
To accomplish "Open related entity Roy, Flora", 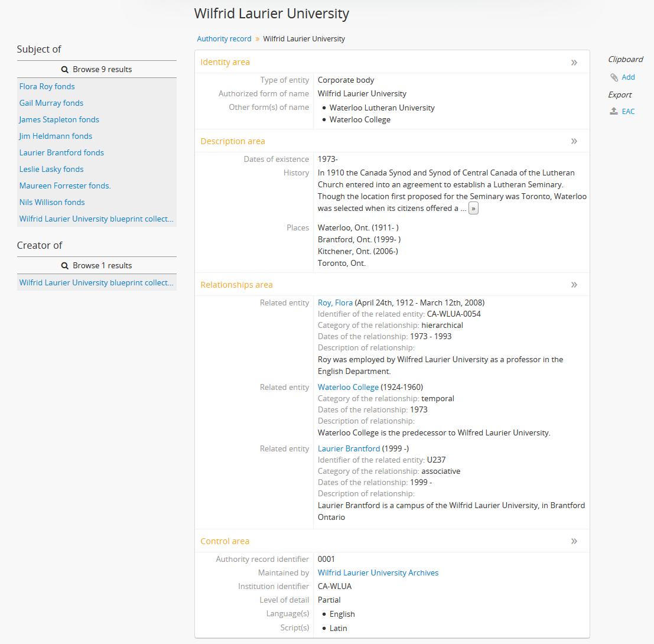I will 335,303.
